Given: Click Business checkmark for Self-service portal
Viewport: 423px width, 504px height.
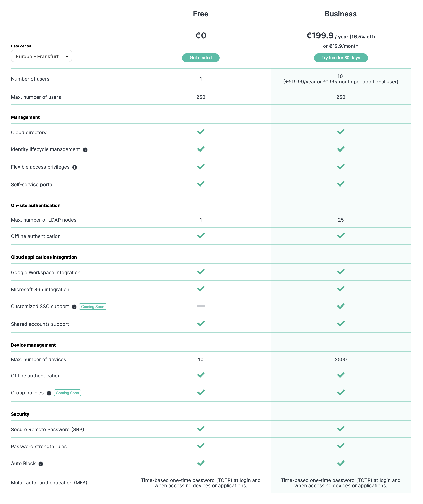Looking at the screenshot, I should pos(341,184).
